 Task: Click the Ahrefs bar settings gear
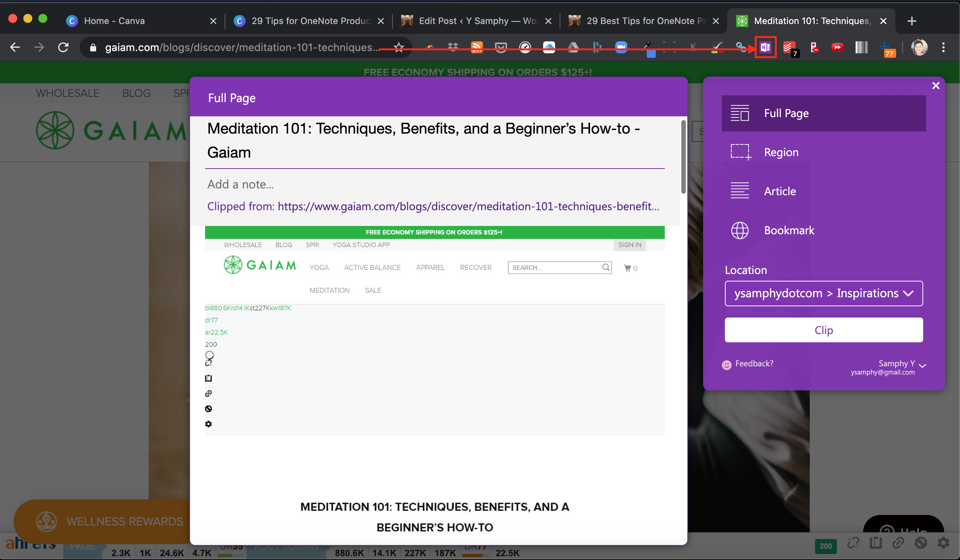tap(943, 543)
